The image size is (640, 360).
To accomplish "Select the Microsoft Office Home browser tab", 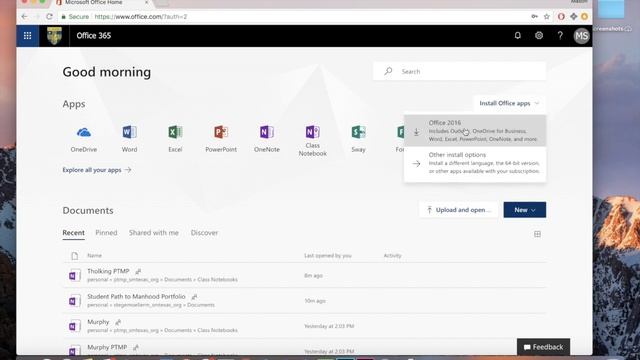I will coord(102,3).
